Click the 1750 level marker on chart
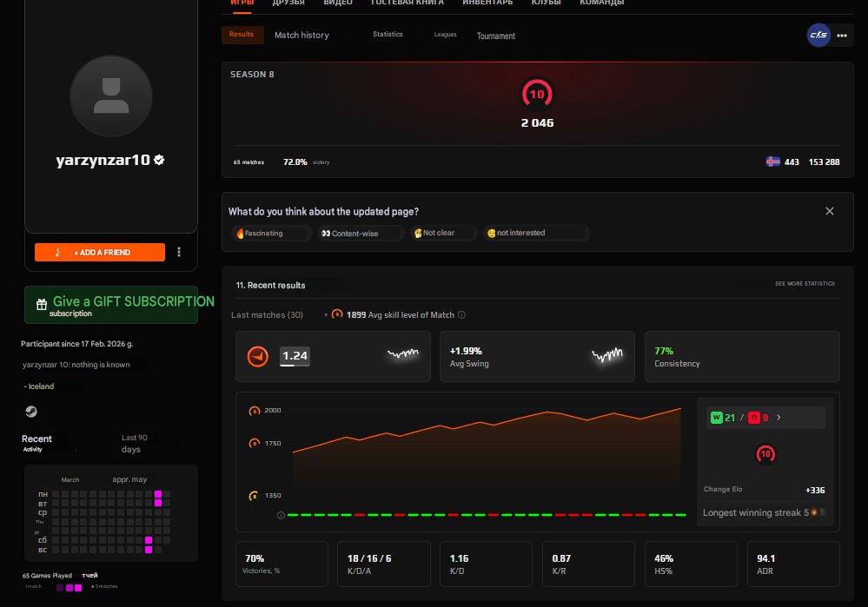Image resolution: width=868 pixels, height=607 pixels. pos(254,443)
